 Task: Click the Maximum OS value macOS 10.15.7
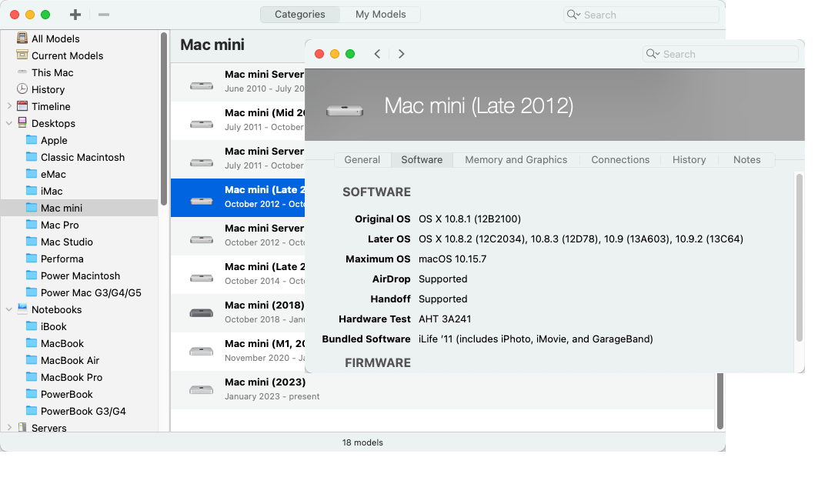coord(452,259)
